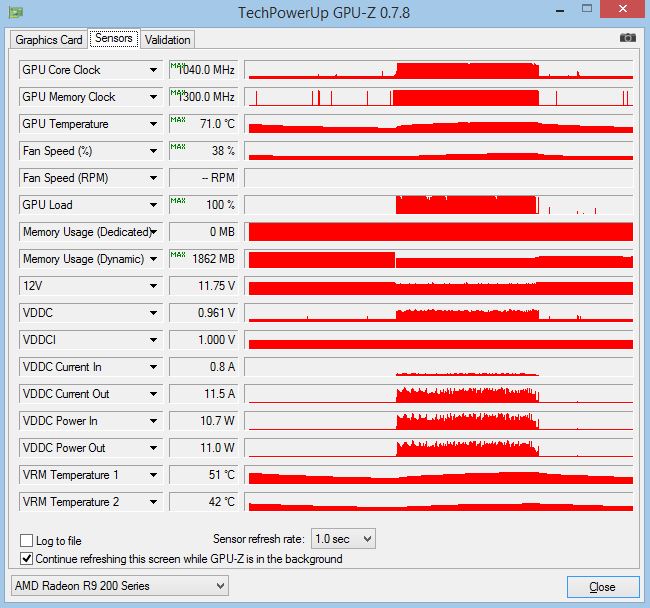Minimize the GPU-Z window
Image resolution: width=650 pixels, height=608 pixels.
[x=560, y=10]
